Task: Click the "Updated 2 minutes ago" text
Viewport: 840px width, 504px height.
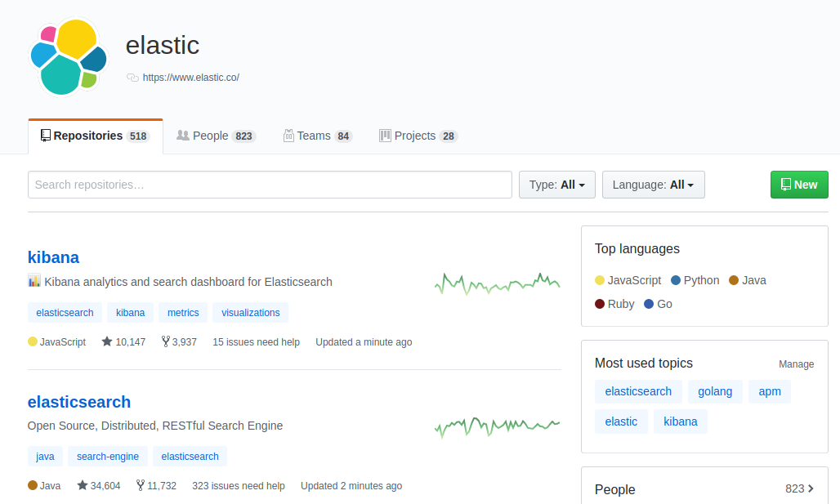Action: (351, 486)
